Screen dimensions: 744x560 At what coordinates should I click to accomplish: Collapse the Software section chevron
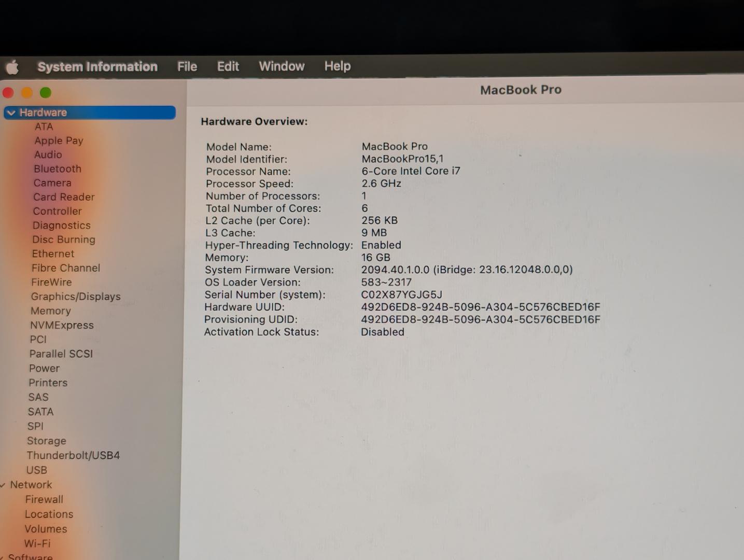coord(2,557)
